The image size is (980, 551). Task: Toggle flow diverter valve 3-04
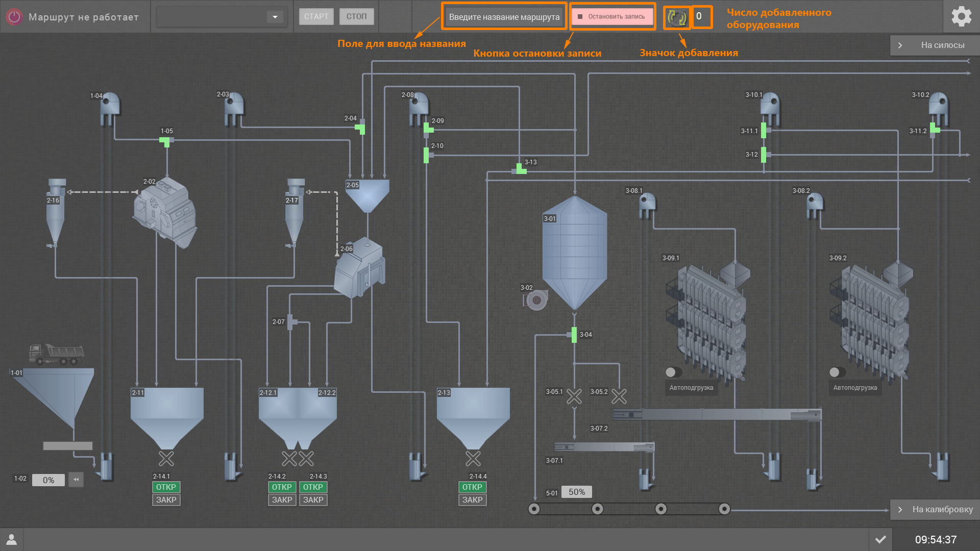point(574,335)
